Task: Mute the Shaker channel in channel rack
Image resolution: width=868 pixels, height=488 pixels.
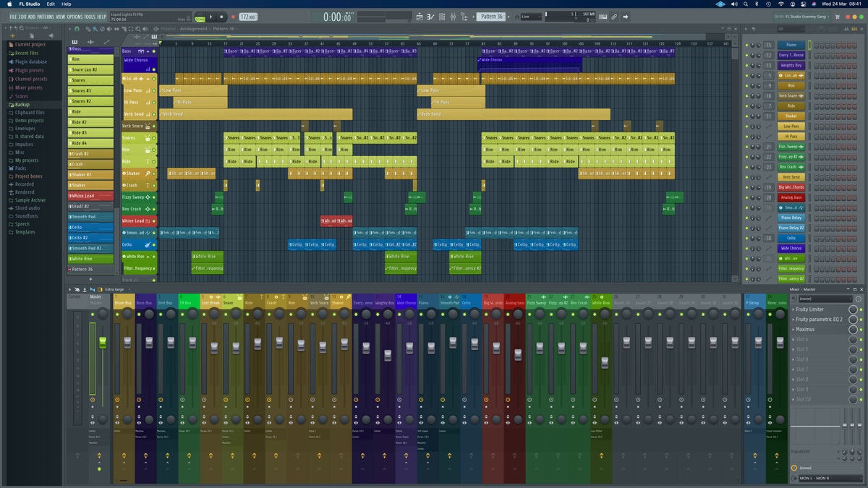Action: click(746, 116)
